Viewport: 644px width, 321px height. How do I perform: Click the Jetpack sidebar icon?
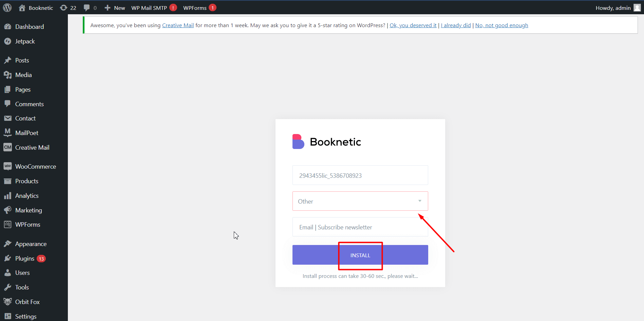click(7, 41)
